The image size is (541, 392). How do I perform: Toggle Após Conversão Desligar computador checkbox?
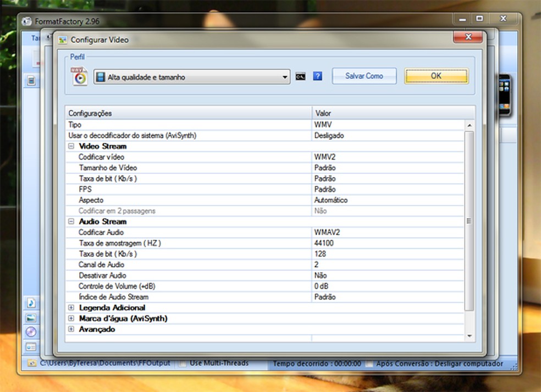(x=369, y=364)
